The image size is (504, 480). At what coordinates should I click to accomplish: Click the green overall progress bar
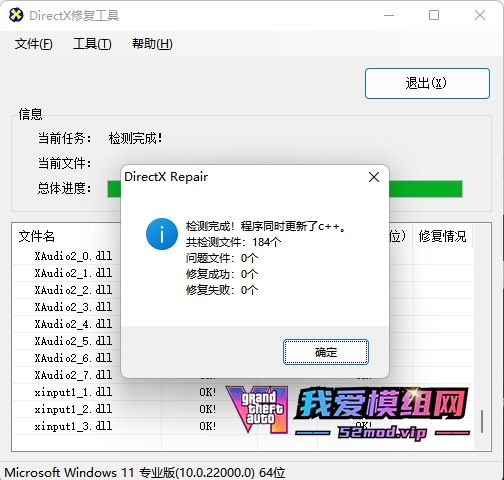pyautogui.click(x=285, y=189)
